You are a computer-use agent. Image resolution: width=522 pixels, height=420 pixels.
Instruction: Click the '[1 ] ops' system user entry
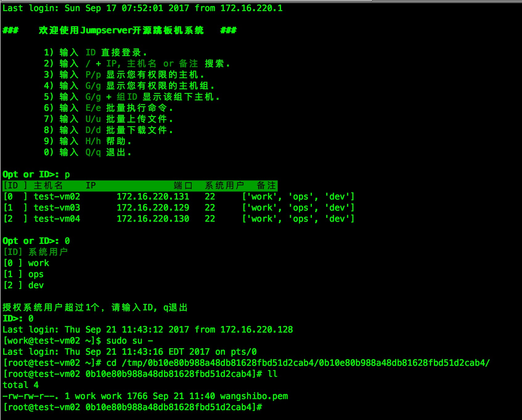(x=24, y=274)
